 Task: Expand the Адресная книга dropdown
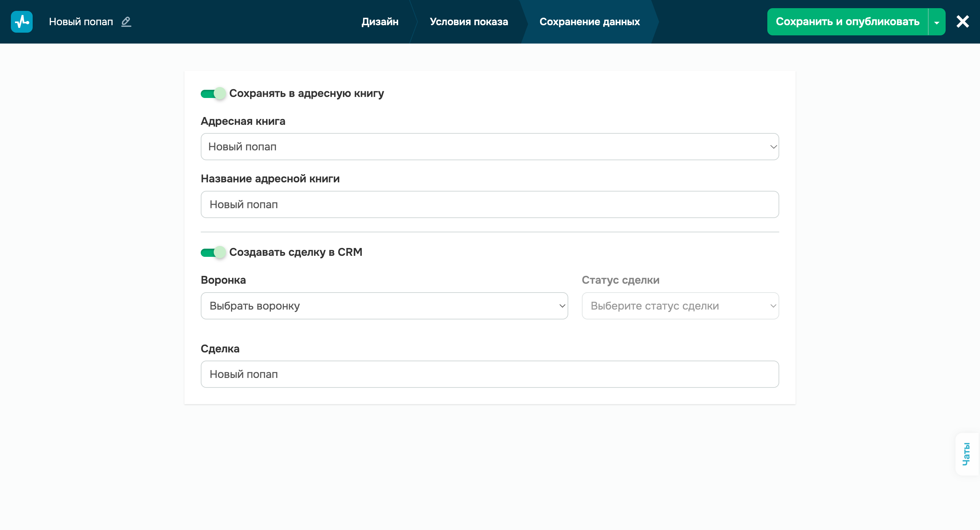489,147
